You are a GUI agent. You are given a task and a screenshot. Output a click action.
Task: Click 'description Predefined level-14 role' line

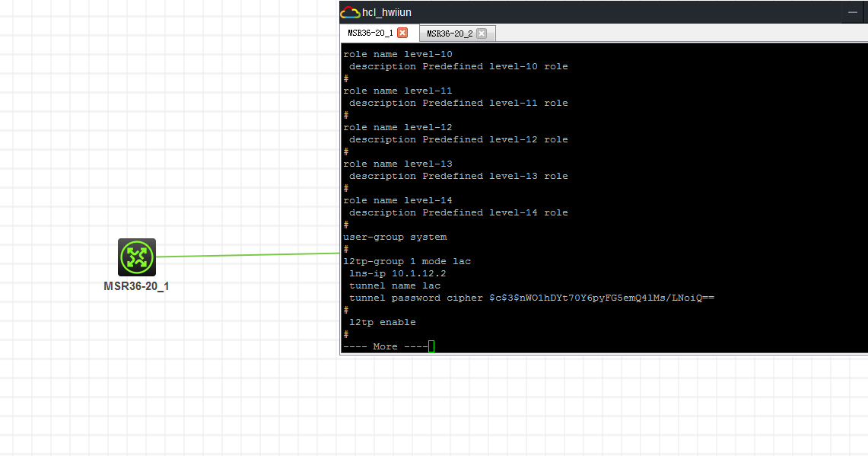pyautogui.click(x=459, y=212)
